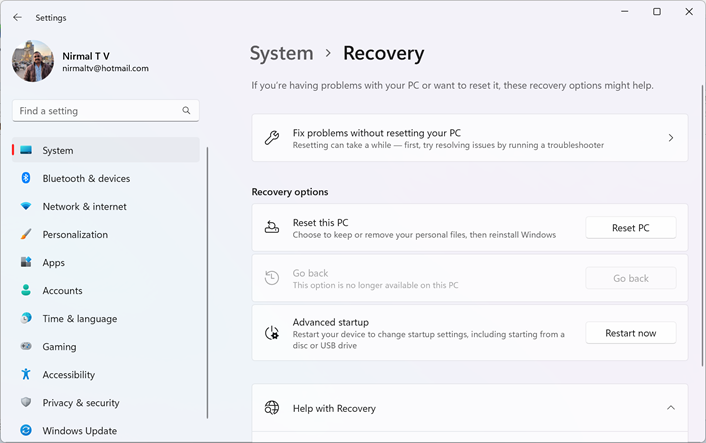Viewport: 706px width, 443px height.
Task: Click the Nirmal T V account name
Action: pos(86,56)
